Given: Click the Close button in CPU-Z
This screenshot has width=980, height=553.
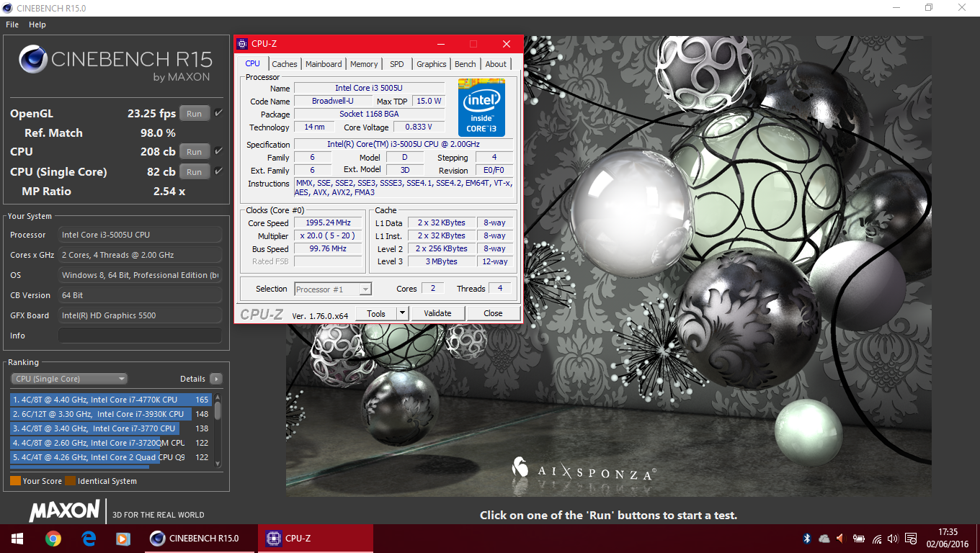Looking at the screenshot, I should click(x=493, y=313).
